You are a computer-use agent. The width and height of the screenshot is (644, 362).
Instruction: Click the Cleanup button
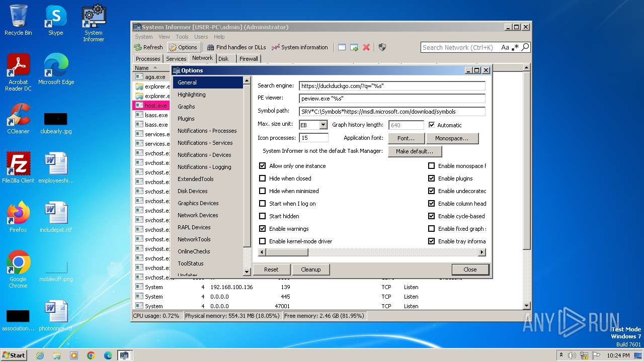(x=311, y=269)
